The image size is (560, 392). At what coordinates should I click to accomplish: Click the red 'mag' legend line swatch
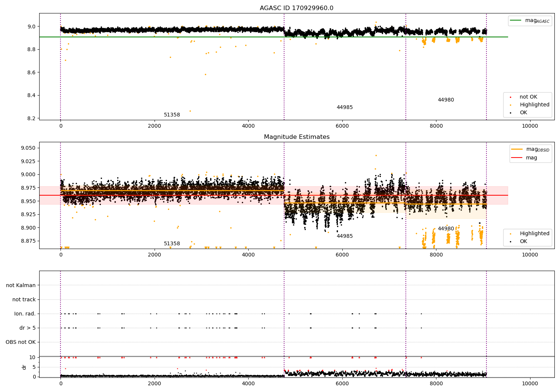[517, 158]
